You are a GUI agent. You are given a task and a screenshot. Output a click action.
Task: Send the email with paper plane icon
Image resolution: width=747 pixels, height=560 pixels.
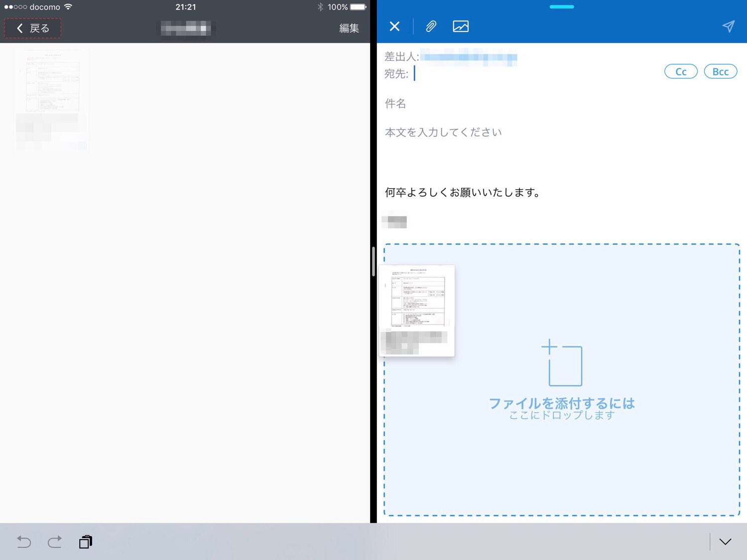click(x=728, y=26)
